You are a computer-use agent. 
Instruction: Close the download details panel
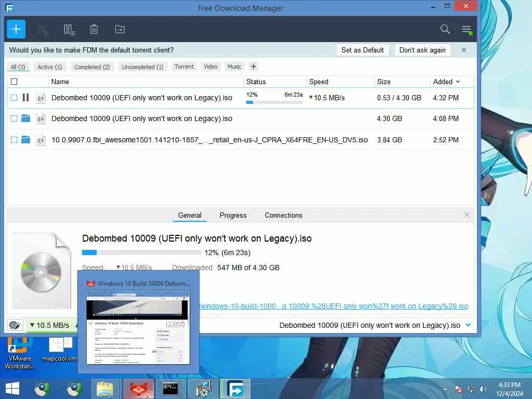point(467,215)
